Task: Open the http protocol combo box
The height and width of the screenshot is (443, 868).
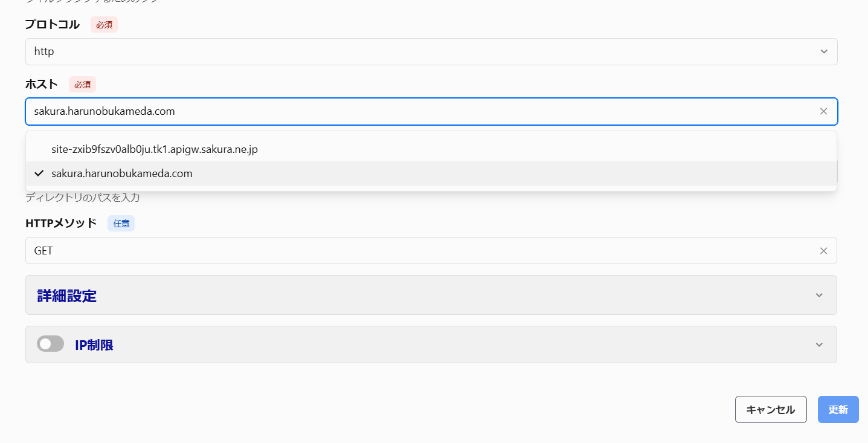Action: (x=423, y=52)
